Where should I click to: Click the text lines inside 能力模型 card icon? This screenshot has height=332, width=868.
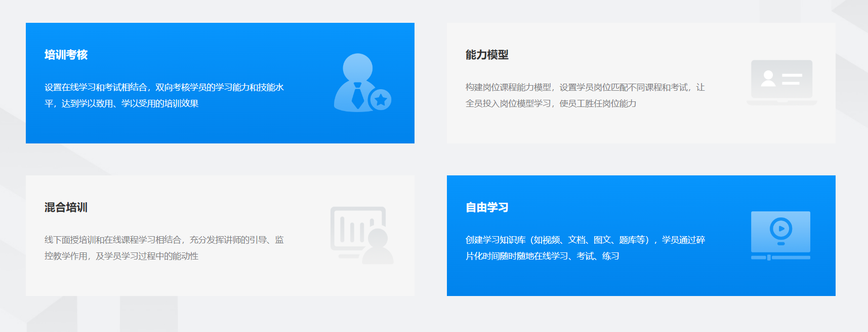(x=792, y=79)
